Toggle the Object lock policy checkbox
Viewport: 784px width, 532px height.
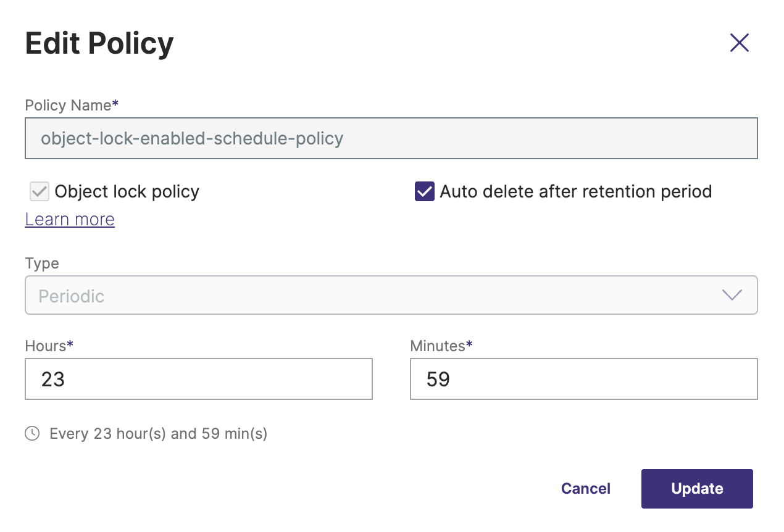40,192
